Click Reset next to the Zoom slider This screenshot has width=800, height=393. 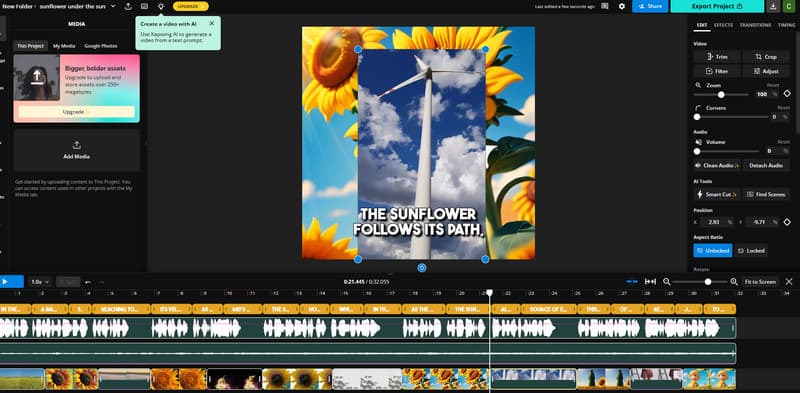[x=772, y=85]
